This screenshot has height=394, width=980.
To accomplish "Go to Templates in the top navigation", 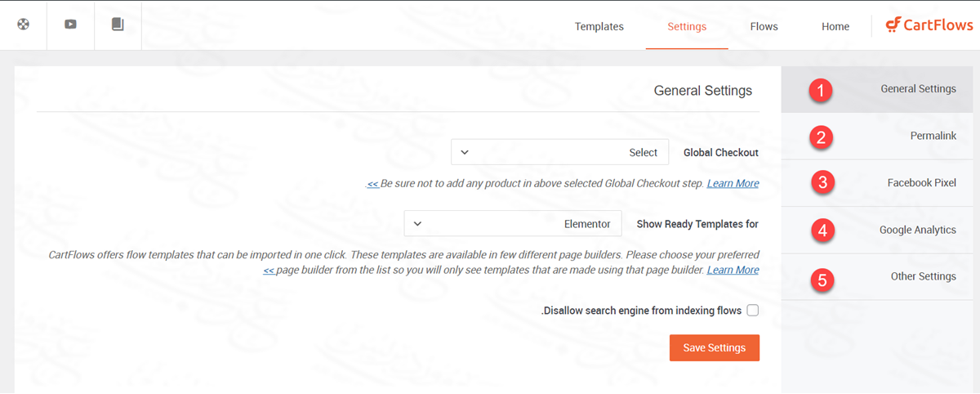I will click(599, 26).
